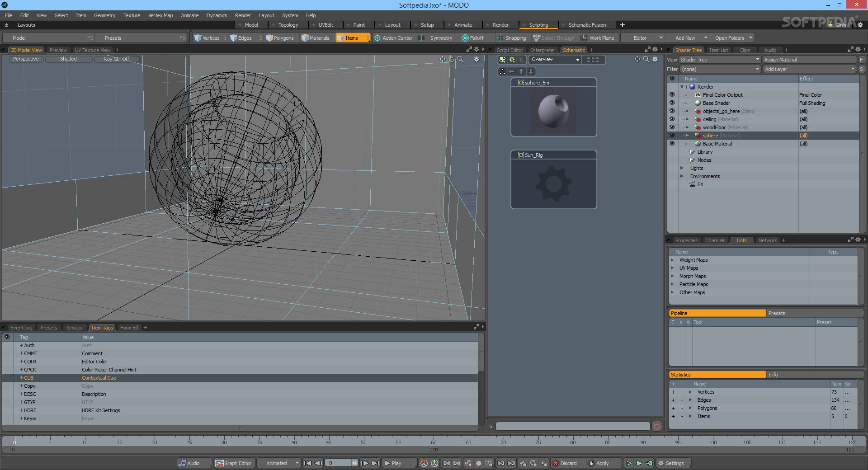Select the sphere_6m schematic node thumbnail
Viewport: 868px width, 470px height.
pos(553,111)
